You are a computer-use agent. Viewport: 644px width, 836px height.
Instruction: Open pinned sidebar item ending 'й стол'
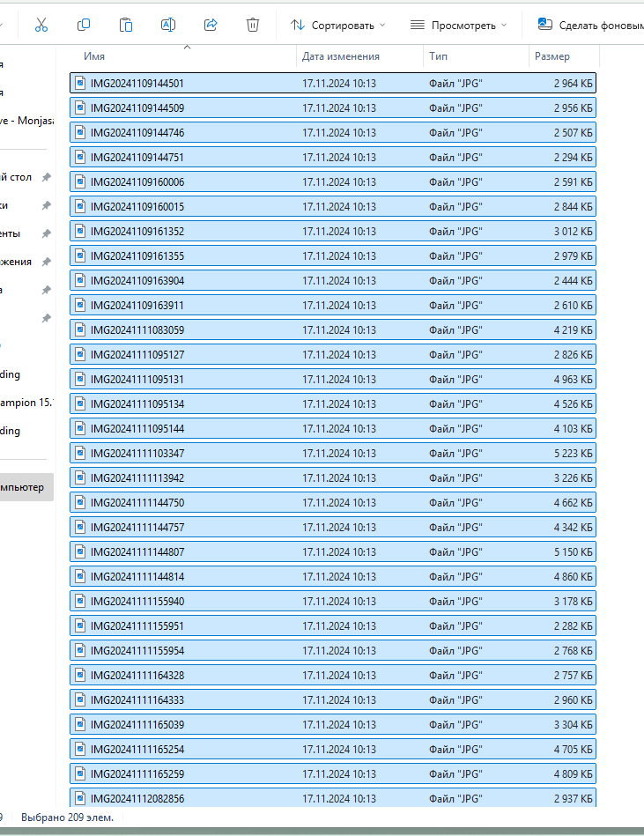[16, 177]
